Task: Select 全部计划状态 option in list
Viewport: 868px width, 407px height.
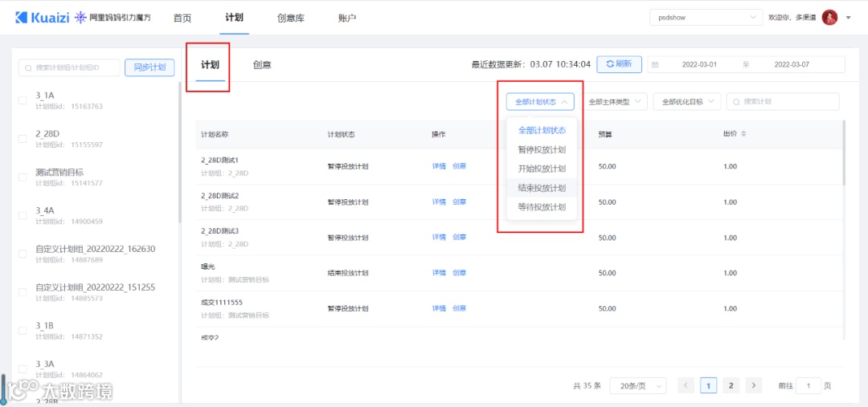Action: coord(542,131)
